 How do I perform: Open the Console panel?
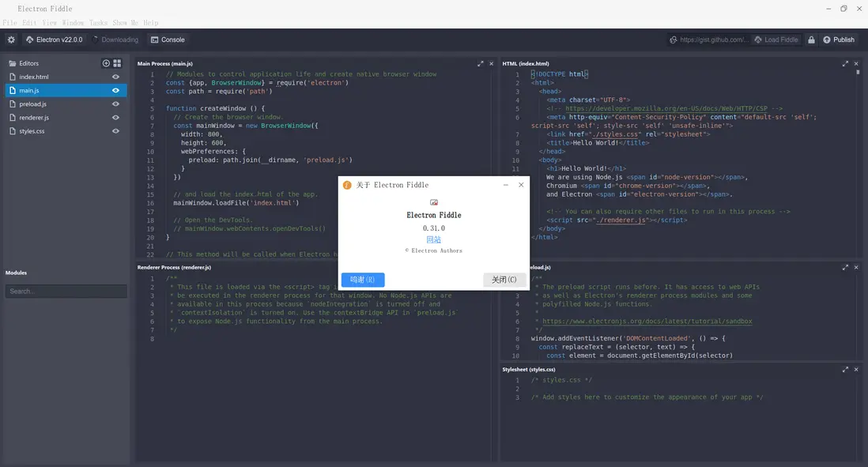coord(168,40)
